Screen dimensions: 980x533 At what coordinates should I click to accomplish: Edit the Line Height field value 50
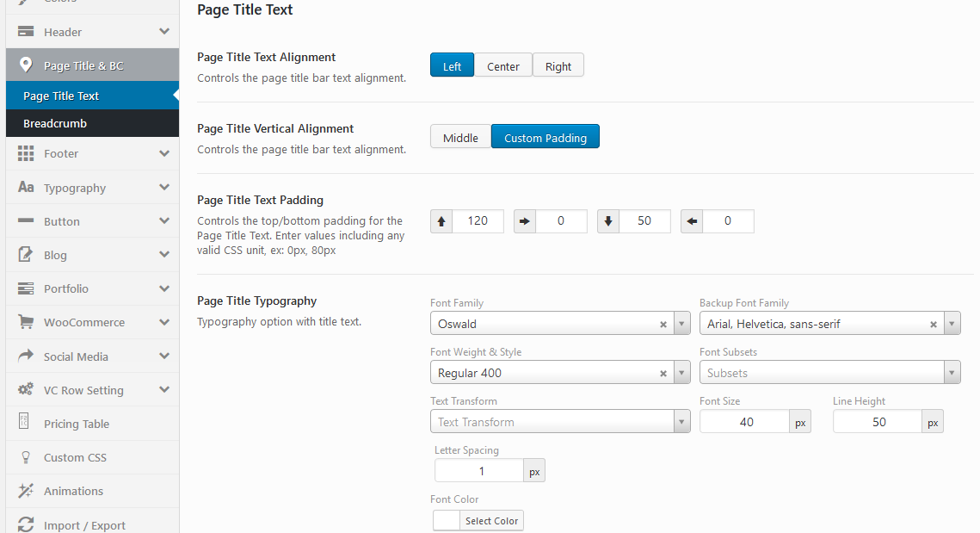[x=878, y=422]
